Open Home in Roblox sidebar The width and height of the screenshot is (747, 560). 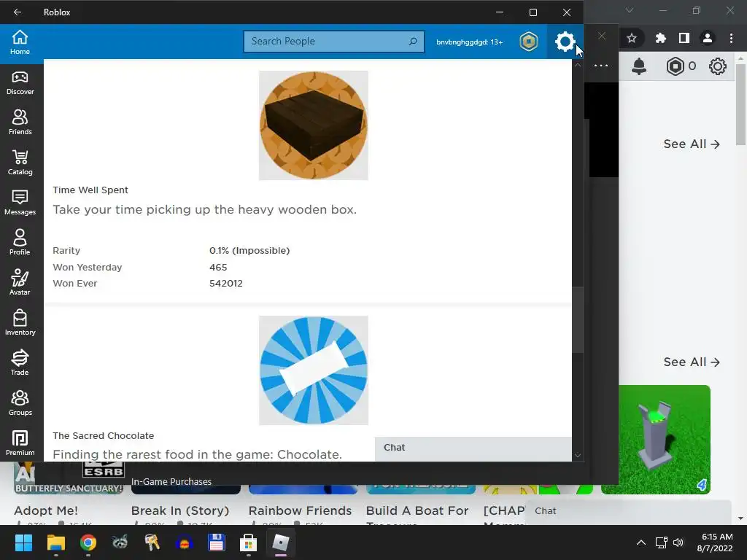[x=20, y=42]
